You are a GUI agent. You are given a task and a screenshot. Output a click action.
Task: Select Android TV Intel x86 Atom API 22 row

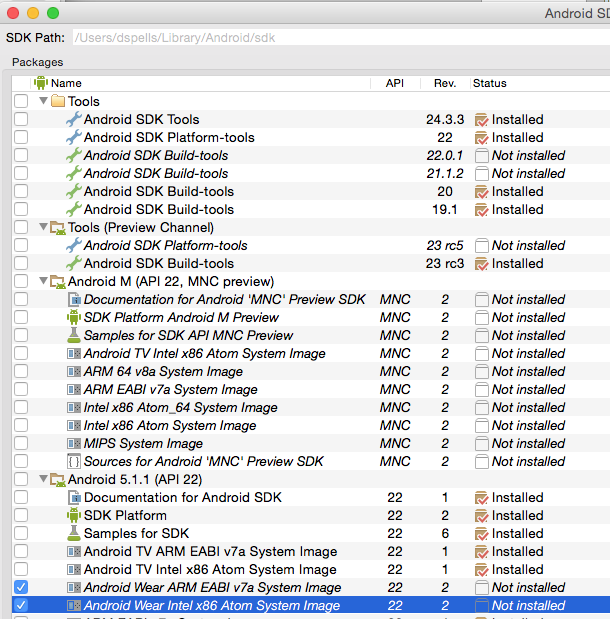coord(311,569)
